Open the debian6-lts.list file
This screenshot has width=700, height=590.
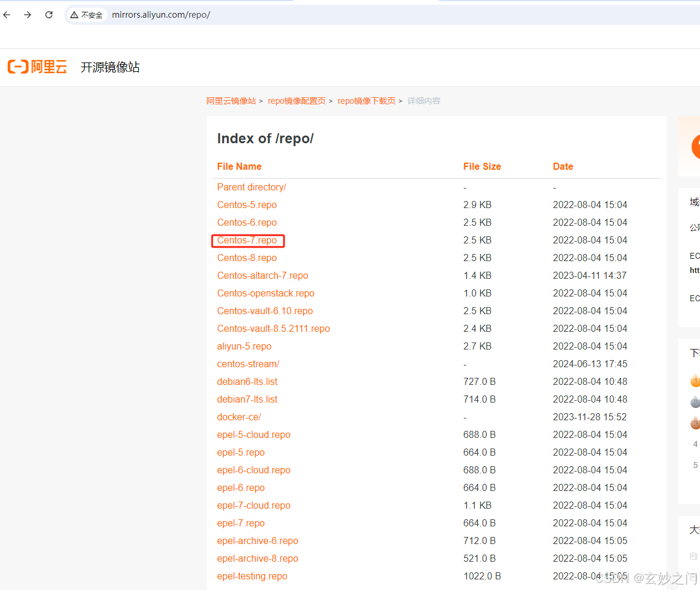click(247, 381)
